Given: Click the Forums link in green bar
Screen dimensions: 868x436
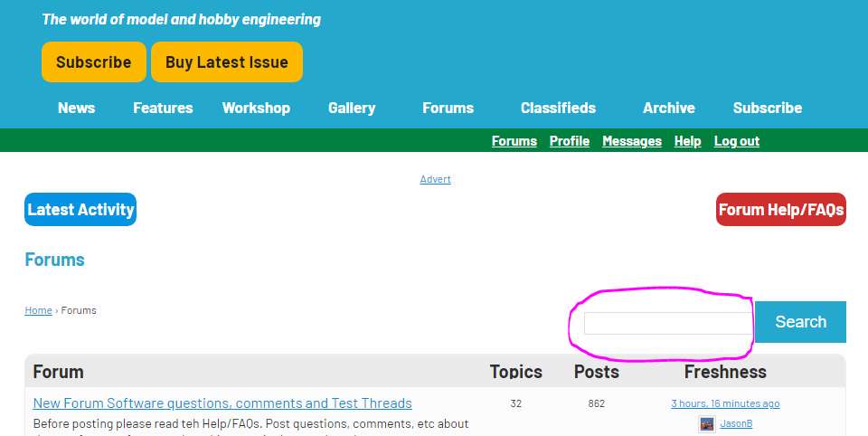Looking at the screenshot, I should point(514,141).
